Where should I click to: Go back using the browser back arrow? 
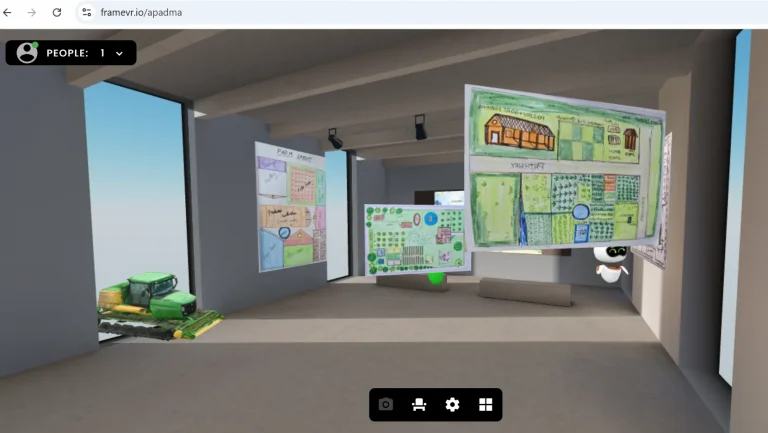tap(8, 12)
